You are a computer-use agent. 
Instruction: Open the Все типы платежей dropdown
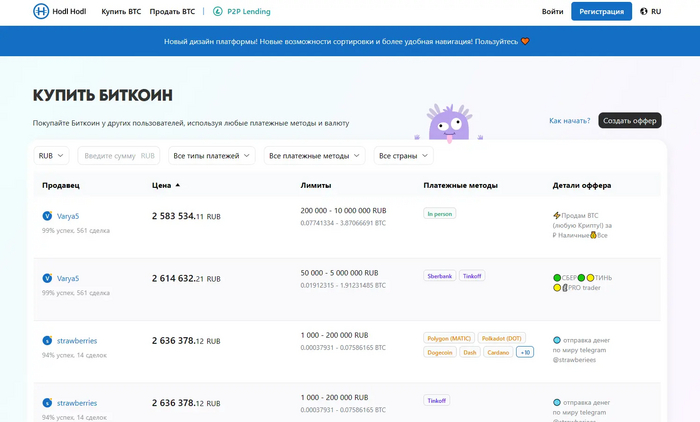click(x=212, y=155)
